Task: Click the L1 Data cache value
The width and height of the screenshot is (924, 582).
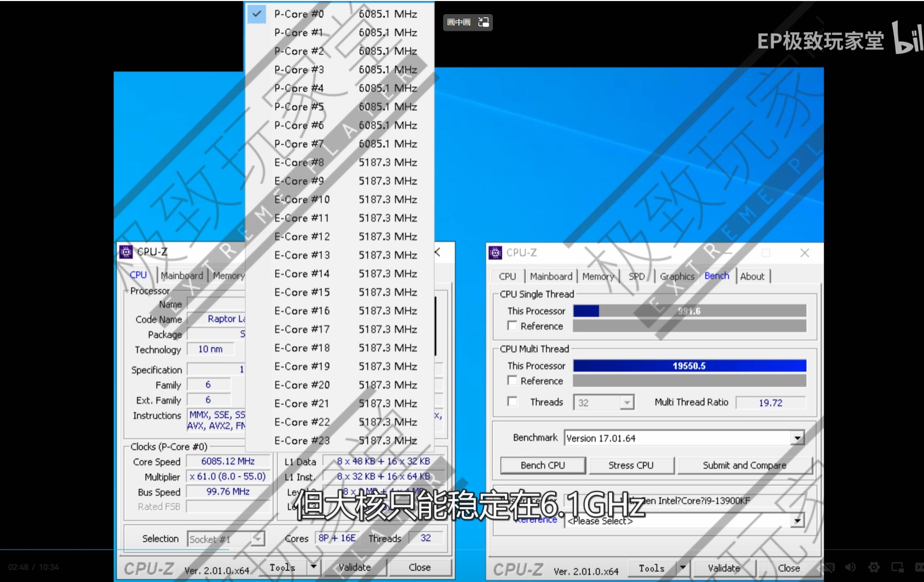Action: [x=384, y=461]
